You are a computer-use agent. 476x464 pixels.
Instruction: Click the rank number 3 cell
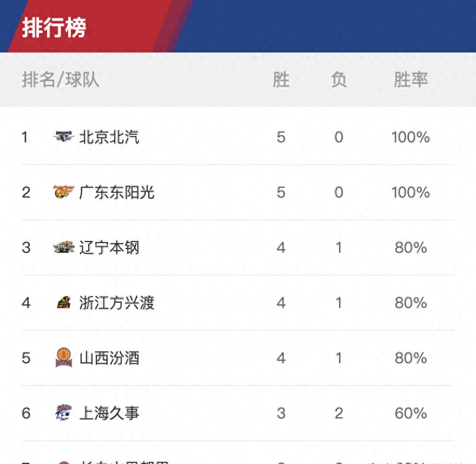pos(26,247)
